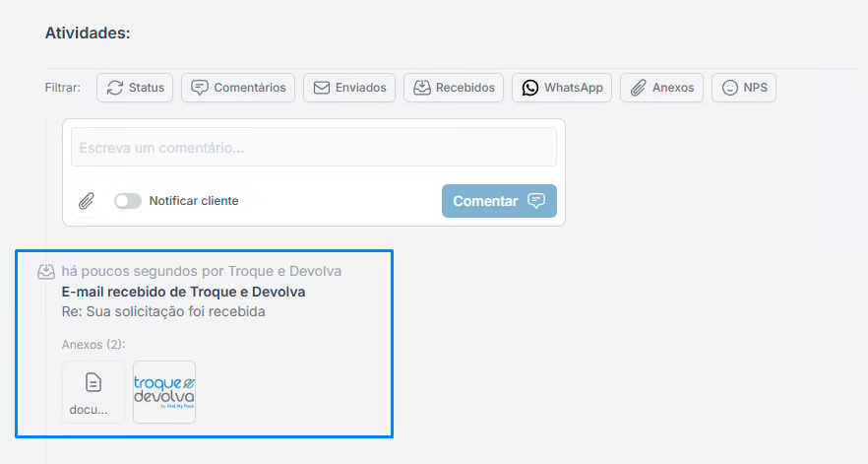Click the received email inbox icon
This screenshot has height=464, width=868.
click(45, 271)
